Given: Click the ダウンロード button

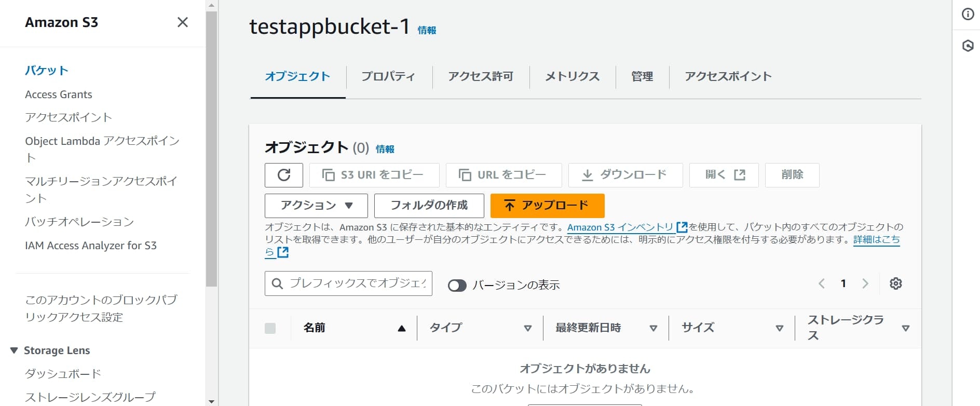Looking at the screenshot, I should click(625, 175).
